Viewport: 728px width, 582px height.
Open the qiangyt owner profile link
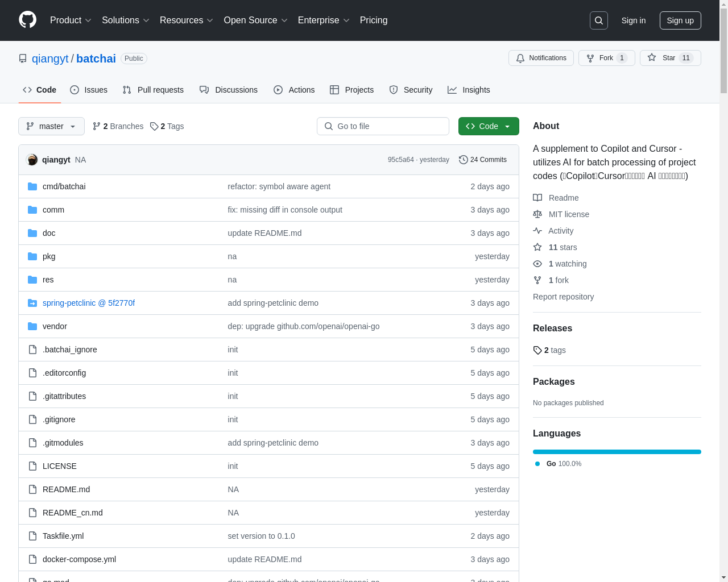point(50,59)
